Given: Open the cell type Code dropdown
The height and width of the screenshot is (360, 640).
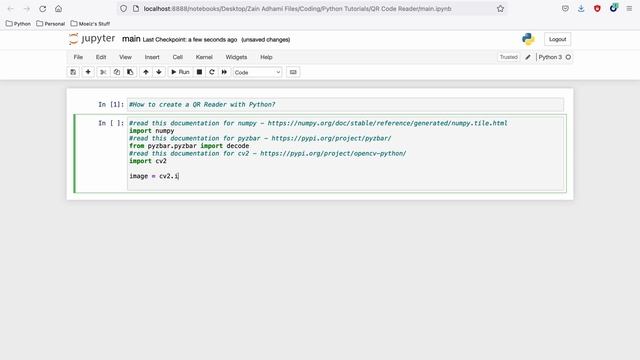Looking at the screenshot, I should pos(258,72).
